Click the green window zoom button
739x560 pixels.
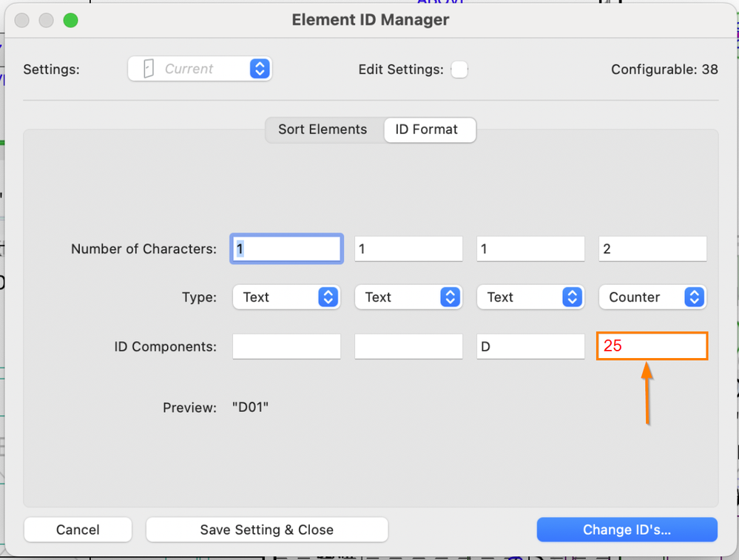pos(71,20)
